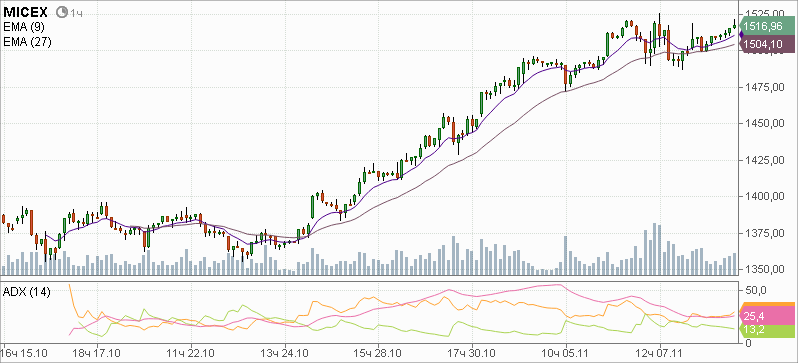Click the 1504,10 EMA value tag

tap(766, 45)
